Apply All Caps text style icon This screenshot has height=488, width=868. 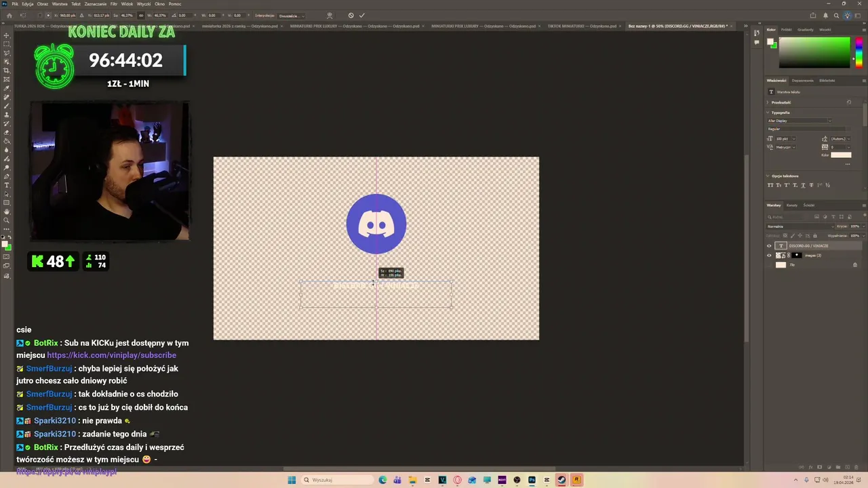[x=770, y=185]
